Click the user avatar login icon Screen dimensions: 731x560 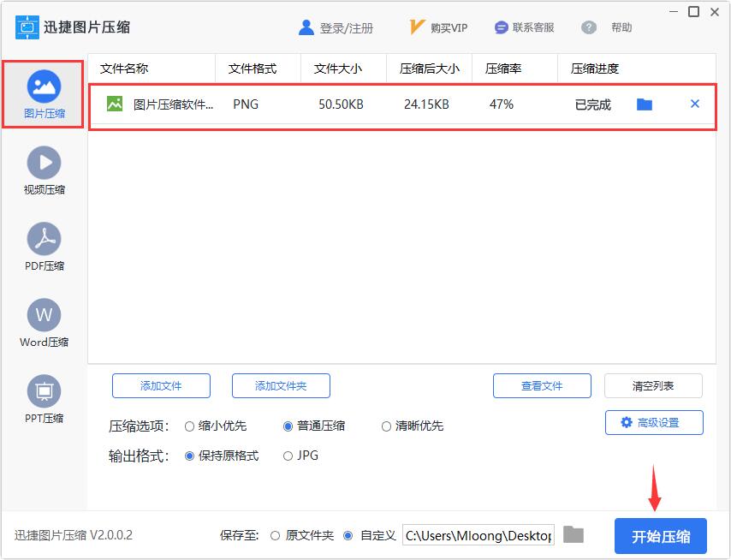coord(306,28)
